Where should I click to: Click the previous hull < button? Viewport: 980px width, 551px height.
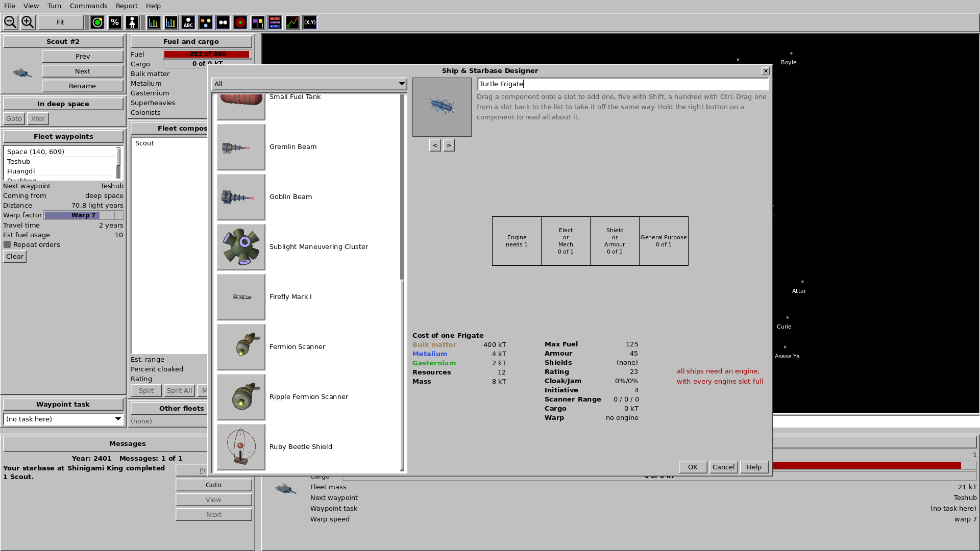[435, 145]
